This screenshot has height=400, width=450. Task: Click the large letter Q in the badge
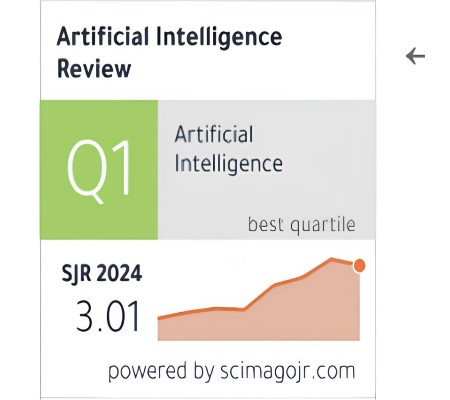coord(85,170)
